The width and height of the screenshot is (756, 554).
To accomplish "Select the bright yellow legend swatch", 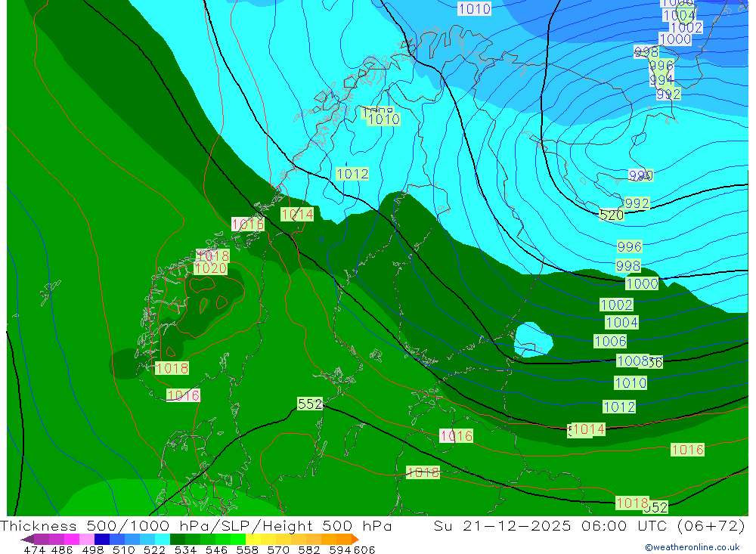I will pos(253,539).
